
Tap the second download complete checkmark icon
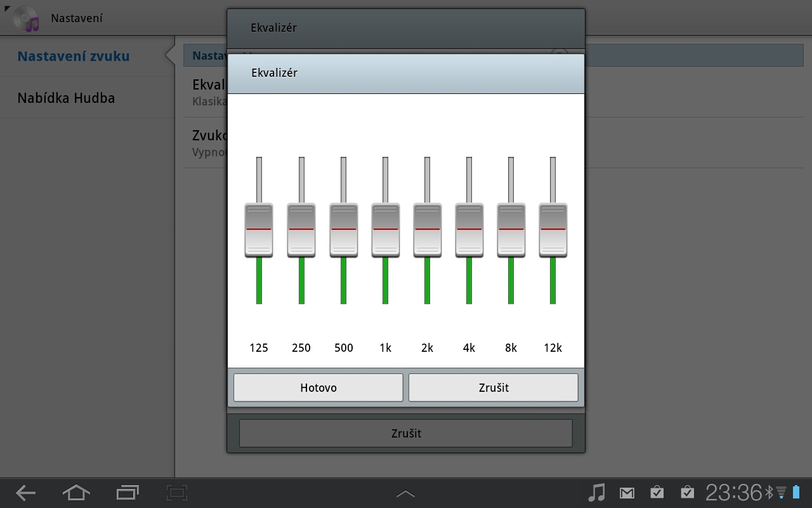[x=688, y=492]
